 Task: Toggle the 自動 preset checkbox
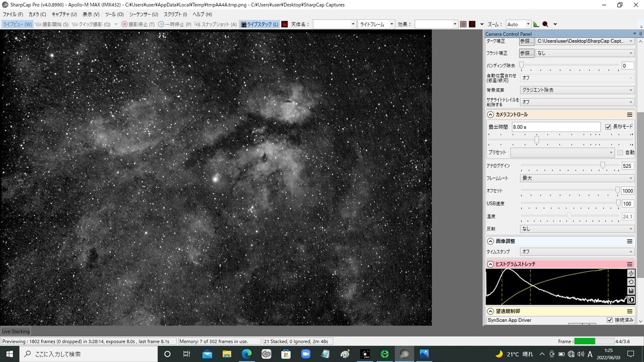coord(620,152)
